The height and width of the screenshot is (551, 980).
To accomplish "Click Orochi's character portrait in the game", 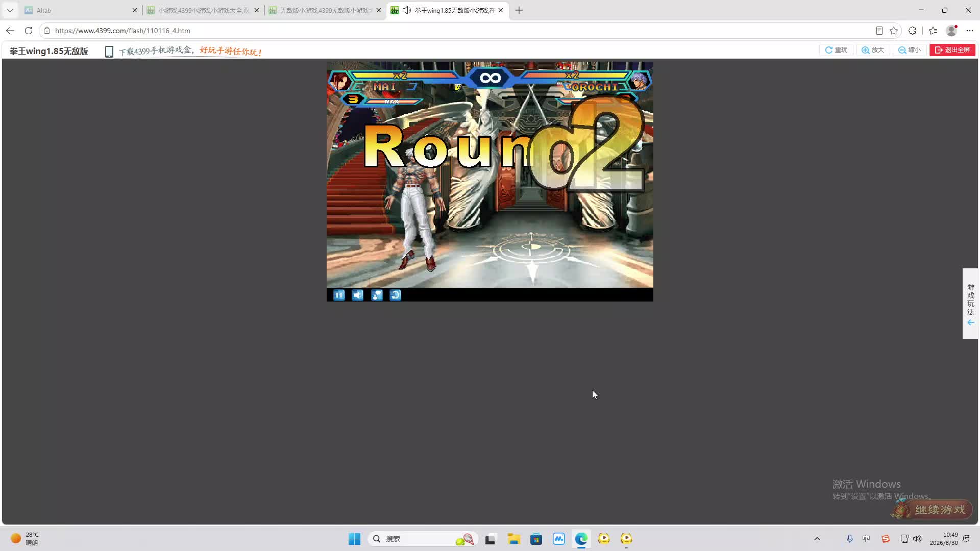I will tap(639, 81).
